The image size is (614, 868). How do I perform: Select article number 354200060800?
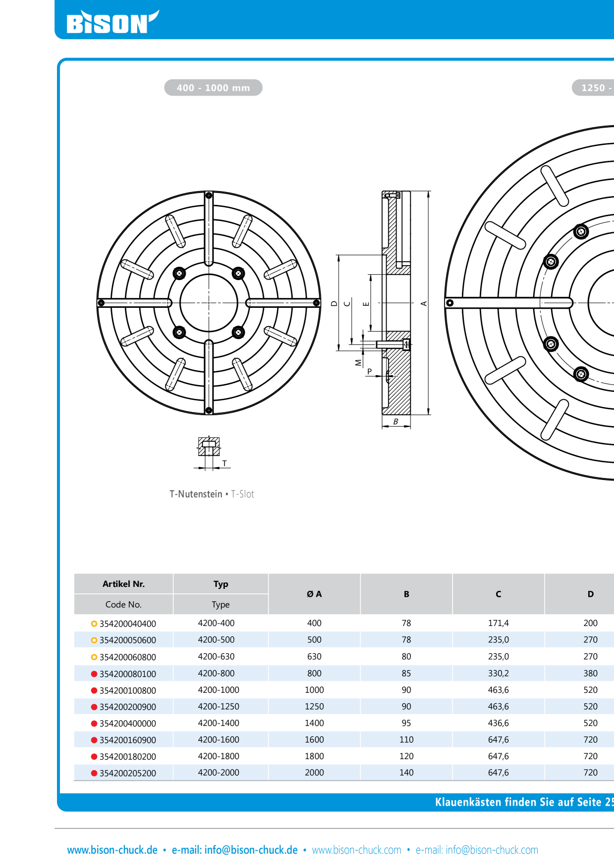(x=128, y=657)
